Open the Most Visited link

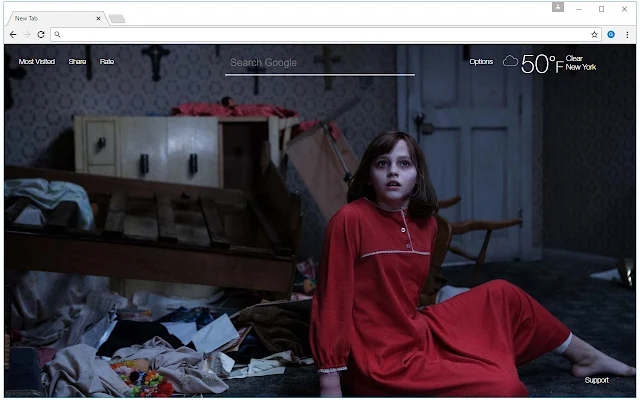(37, 62)
